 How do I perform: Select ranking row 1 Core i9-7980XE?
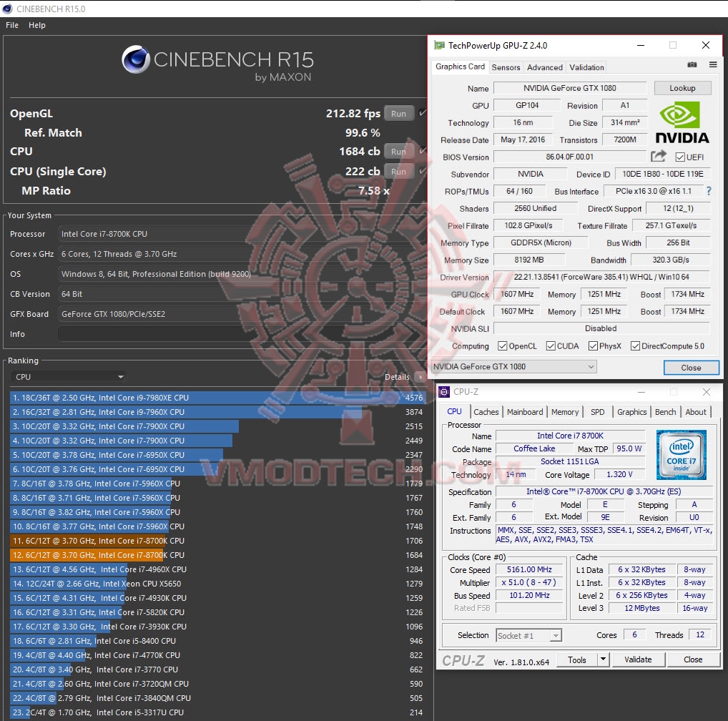[217, 398]
